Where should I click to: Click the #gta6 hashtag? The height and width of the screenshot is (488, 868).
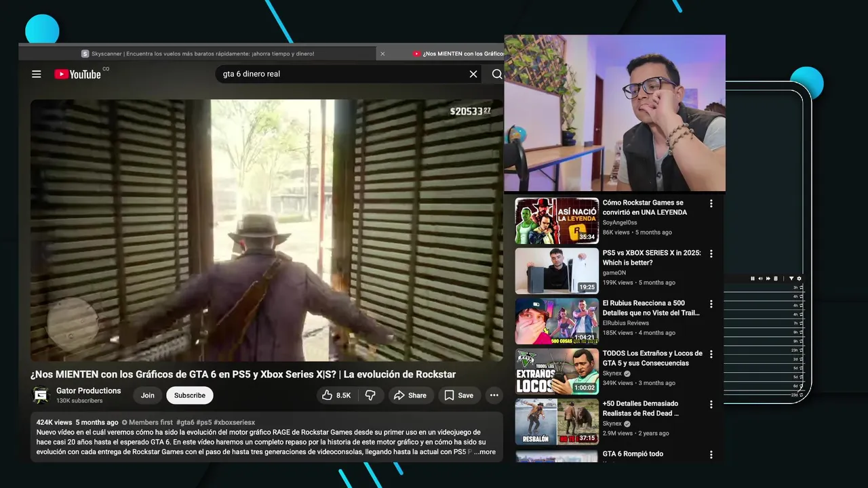185,422
